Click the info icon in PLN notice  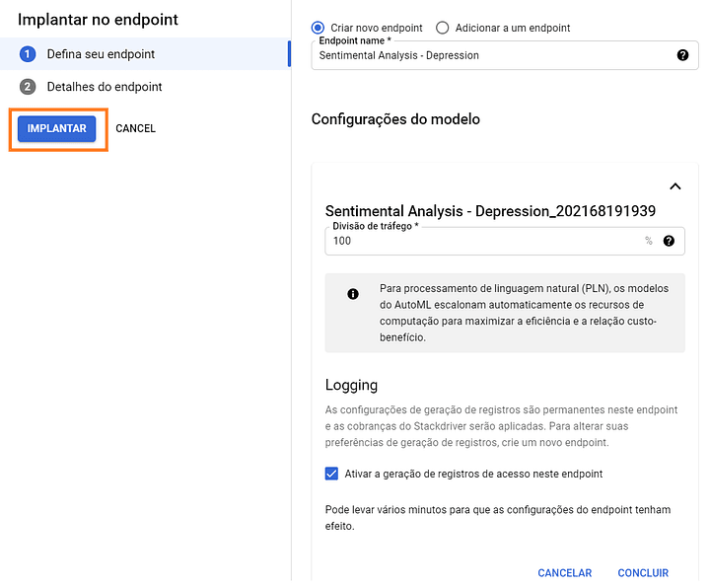tap(353, 294)
